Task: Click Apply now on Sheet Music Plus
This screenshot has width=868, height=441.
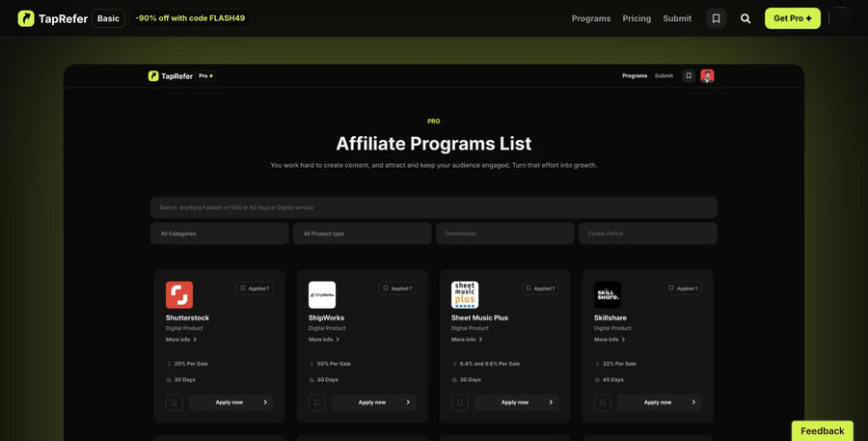Action: (x=517, y=402)
